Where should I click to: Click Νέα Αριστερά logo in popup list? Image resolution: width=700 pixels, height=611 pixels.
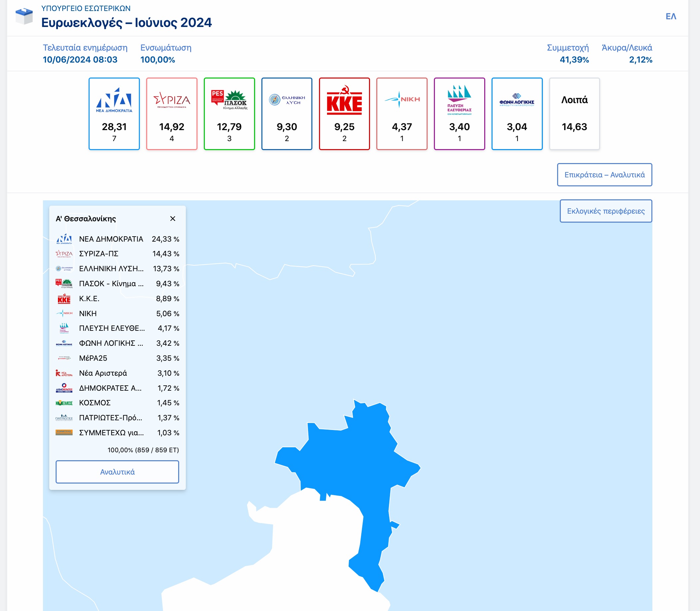[64, 373]
